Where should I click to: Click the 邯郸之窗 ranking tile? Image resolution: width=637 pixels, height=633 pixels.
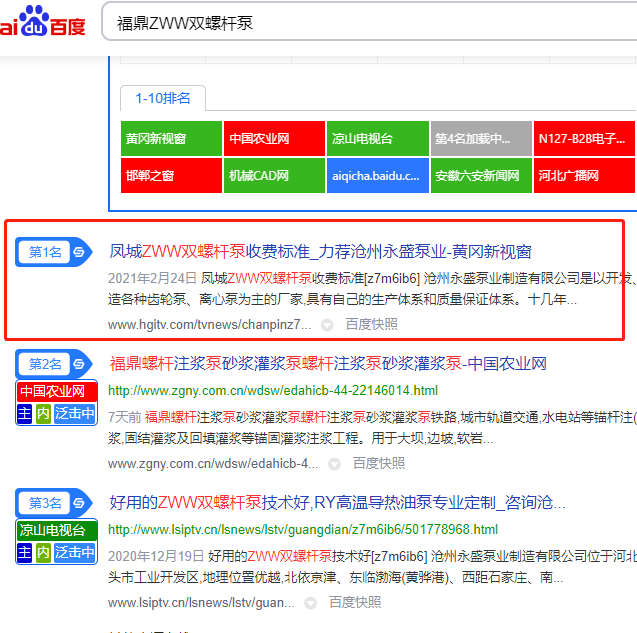171,176
